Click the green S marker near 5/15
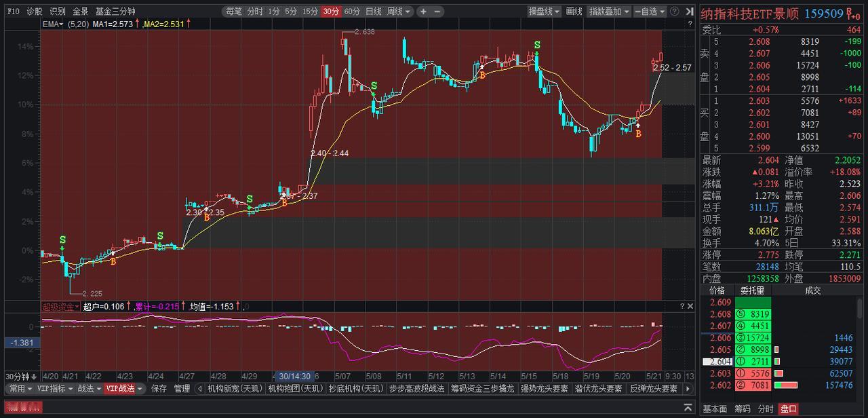868x418 pixels. [537, 45]
